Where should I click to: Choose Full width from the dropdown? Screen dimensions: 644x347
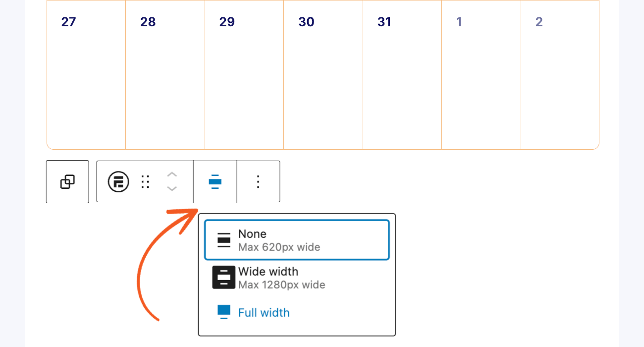click(x=264, y=312)
